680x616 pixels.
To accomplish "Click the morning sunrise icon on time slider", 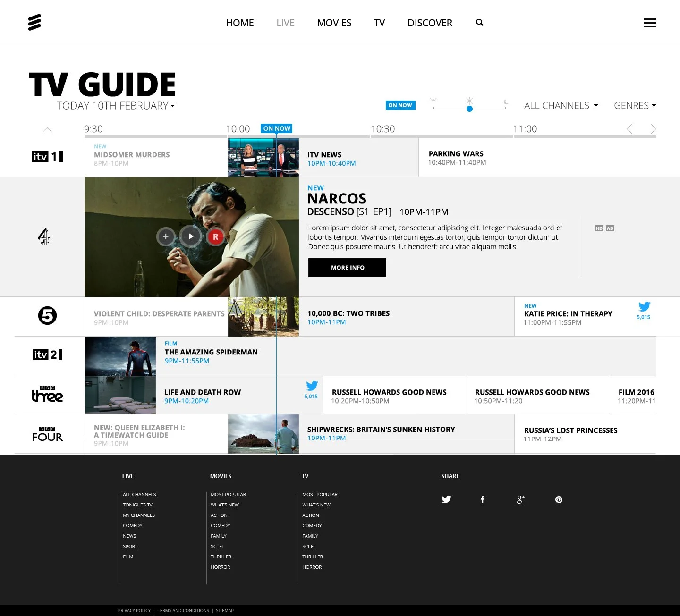I will tap(433, 100).
